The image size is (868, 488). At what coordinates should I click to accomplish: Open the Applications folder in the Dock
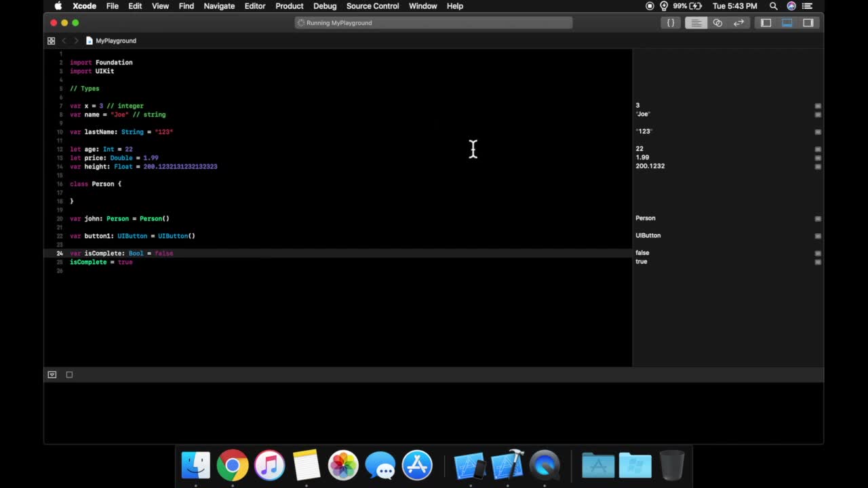click(598, 466)
